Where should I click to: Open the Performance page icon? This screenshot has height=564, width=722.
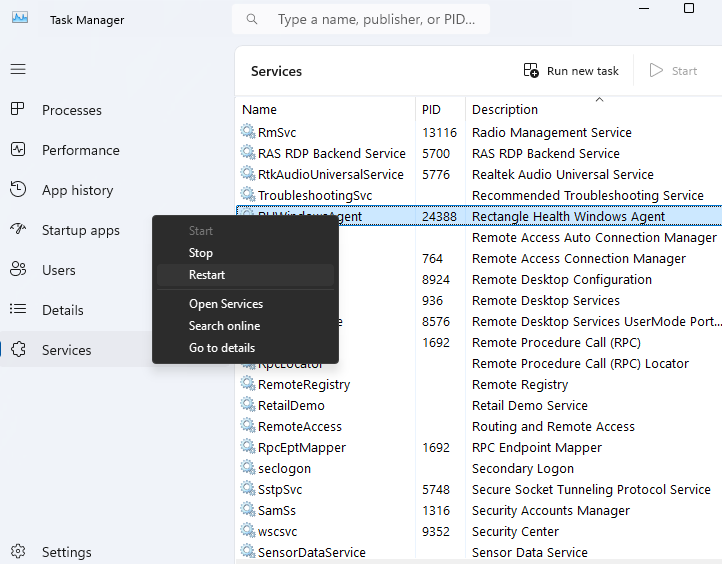coord(18,149)
